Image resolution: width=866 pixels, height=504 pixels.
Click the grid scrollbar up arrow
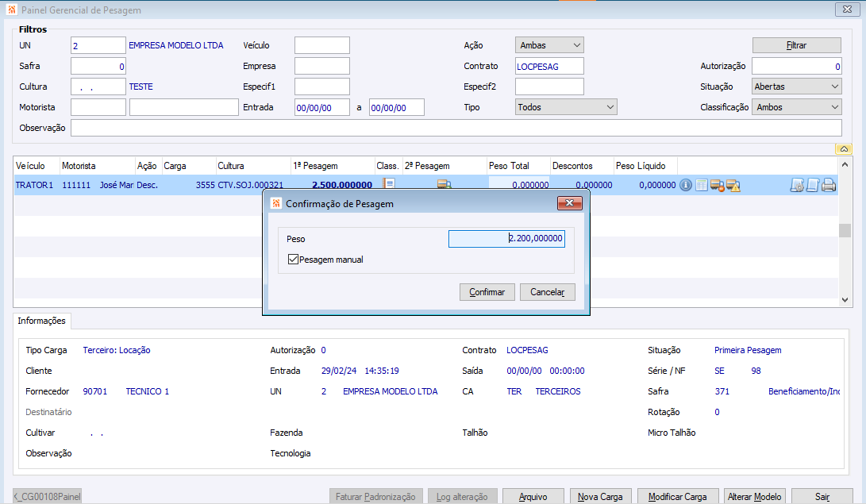tap(845, 164)
